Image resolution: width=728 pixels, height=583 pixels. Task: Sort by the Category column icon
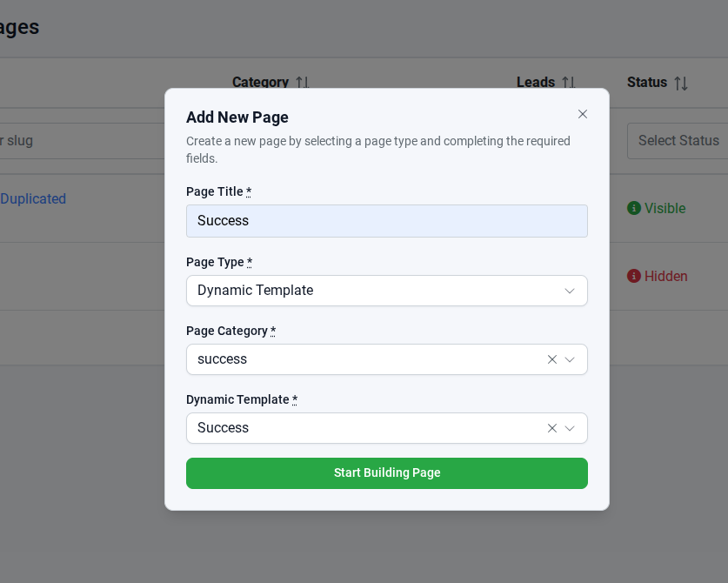pyautogui.click(x=302, y=83)
